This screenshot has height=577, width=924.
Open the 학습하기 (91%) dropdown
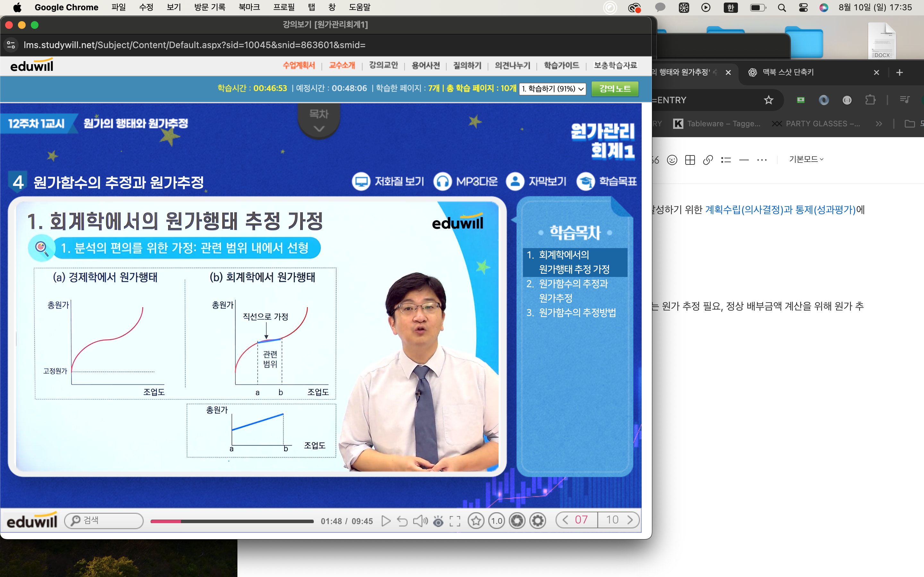[552, 89]
